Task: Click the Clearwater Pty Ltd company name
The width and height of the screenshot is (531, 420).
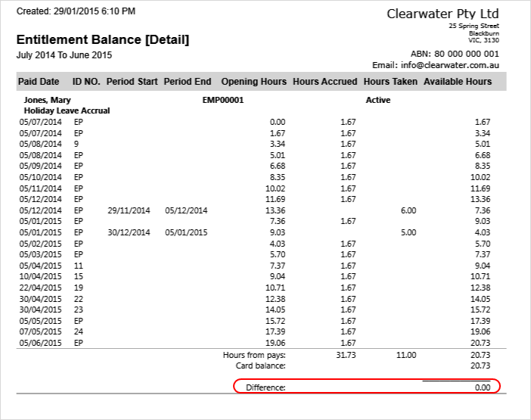Action: point(442,14)
